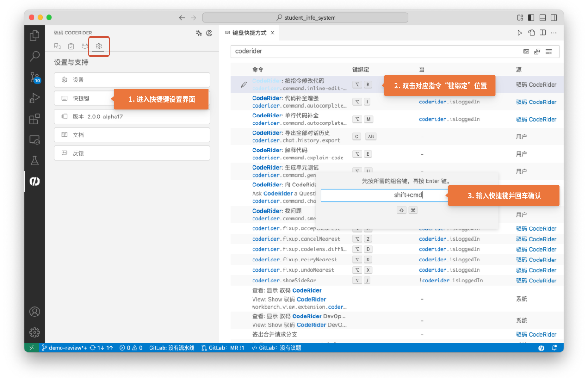The width and height of the screenshot is (588, 378).
Task: Open the Extensions view
Action: (x=34, y=119)
